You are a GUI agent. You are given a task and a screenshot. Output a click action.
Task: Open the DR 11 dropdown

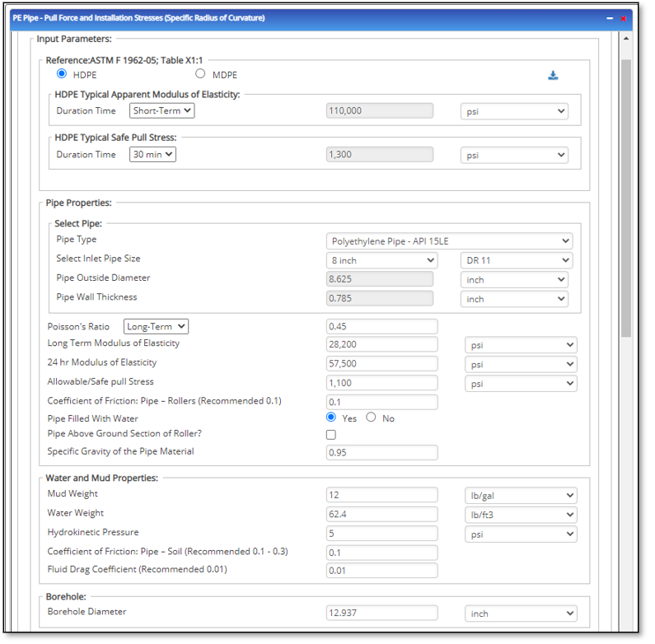tap(515, 260)
